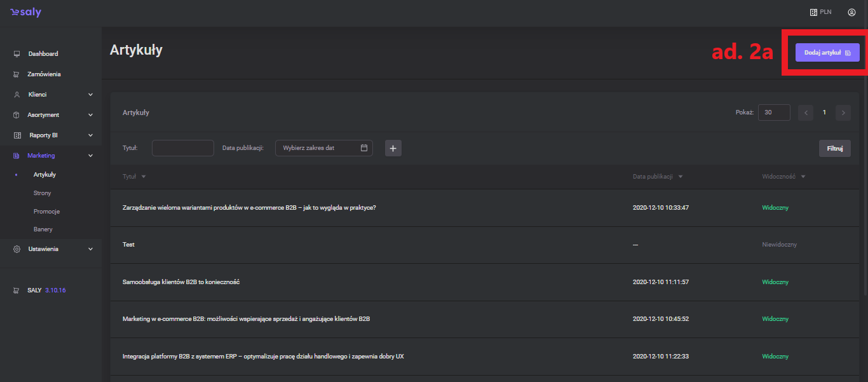Click the Dodaj artykuł button
Viewport: 868px width, 382px height.
tap(827, 53)
